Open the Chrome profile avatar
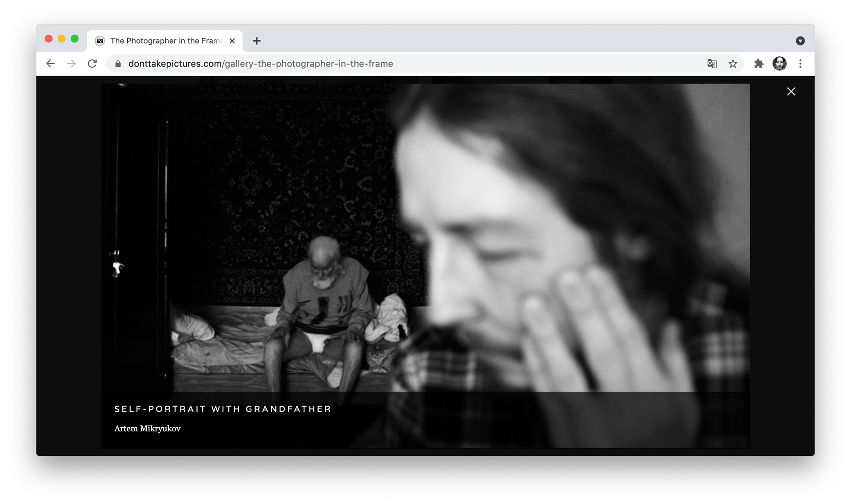851x504 pixels. click(779, 64)
